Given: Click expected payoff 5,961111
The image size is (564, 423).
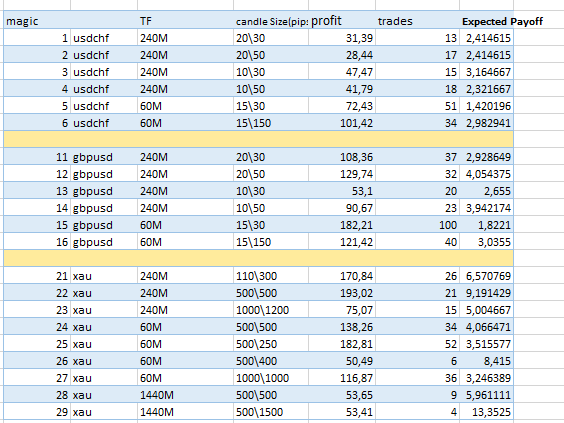Looking at the screenshot, I should pyautogui.click(x=486, y=395).
